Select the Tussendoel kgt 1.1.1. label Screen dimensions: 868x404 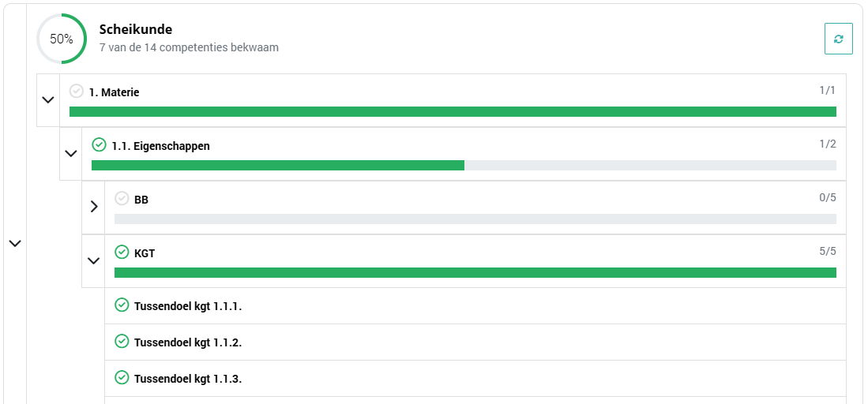coord(188,306)
